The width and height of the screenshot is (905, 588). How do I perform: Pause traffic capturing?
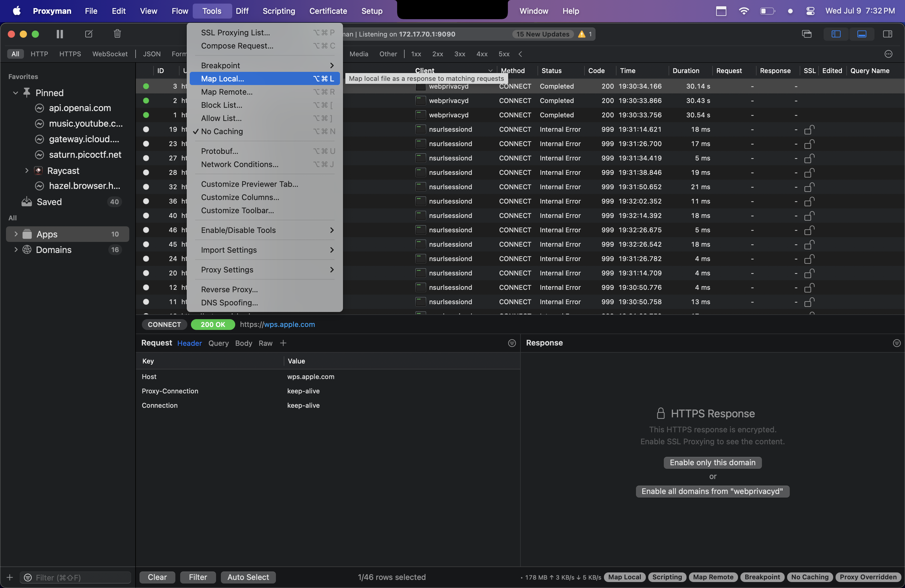point(59,34)
